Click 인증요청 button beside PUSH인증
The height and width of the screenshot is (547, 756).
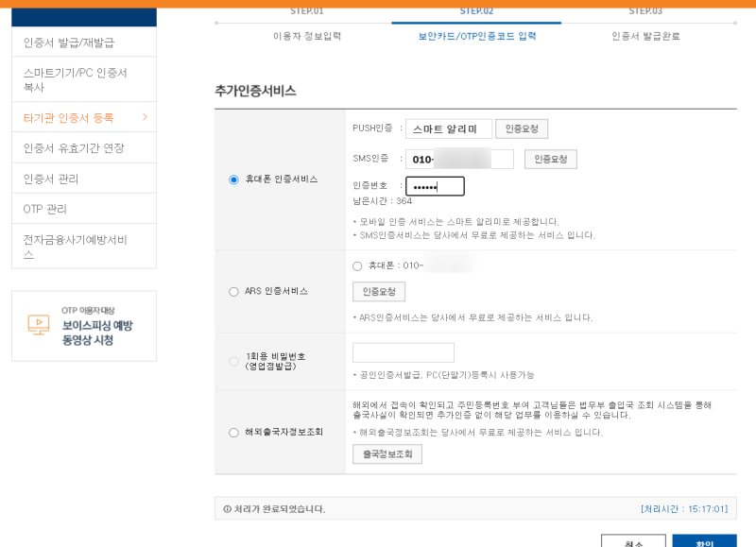(522, 128)
